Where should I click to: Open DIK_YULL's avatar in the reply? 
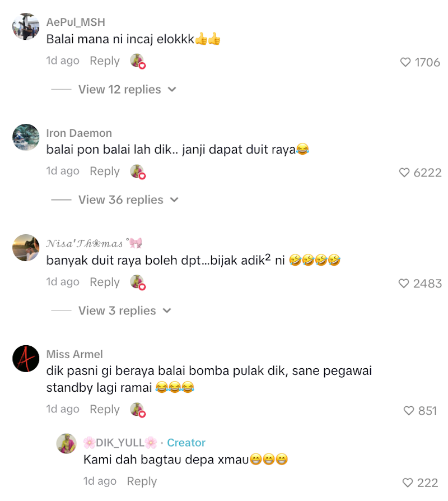pos(67,443)
